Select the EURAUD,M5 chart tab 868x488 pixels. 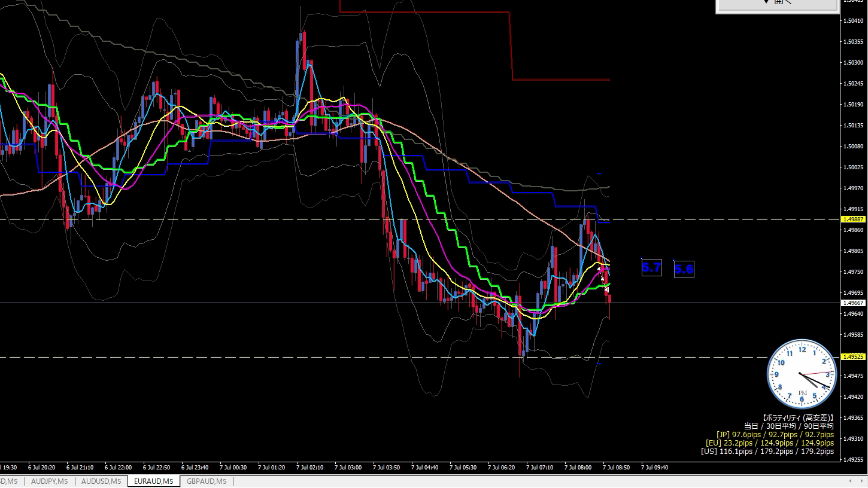[154, 481]
